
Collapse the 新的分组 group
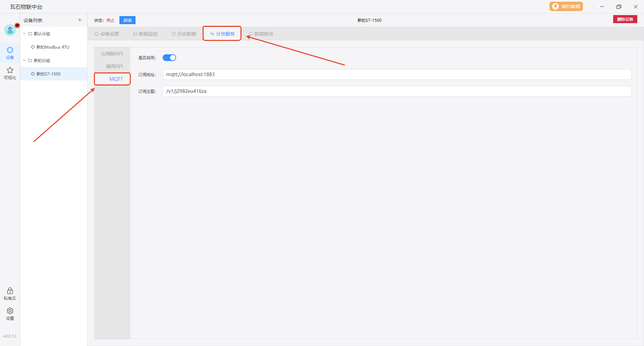[24, 61]
